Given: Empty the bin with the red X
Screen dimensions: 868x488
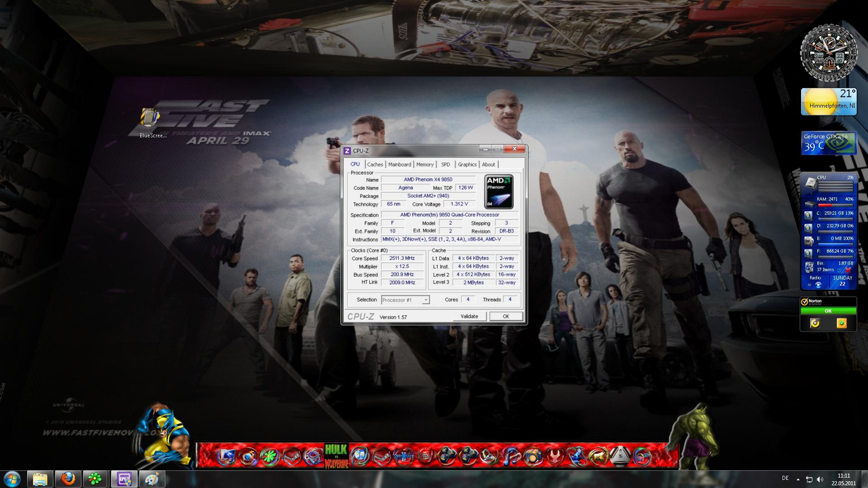Looking at the screenshot, I should [848, 270].
